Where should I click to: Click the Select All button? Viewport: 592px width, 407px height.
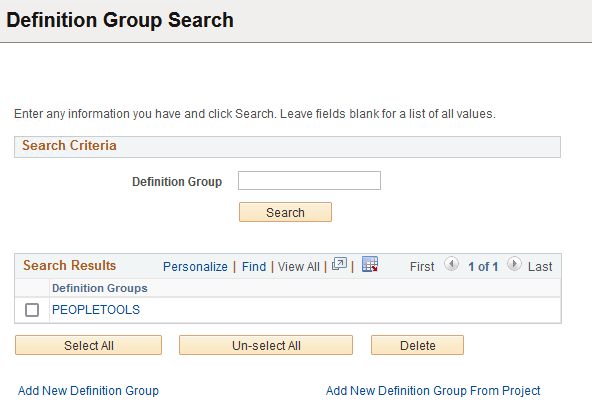88,345
